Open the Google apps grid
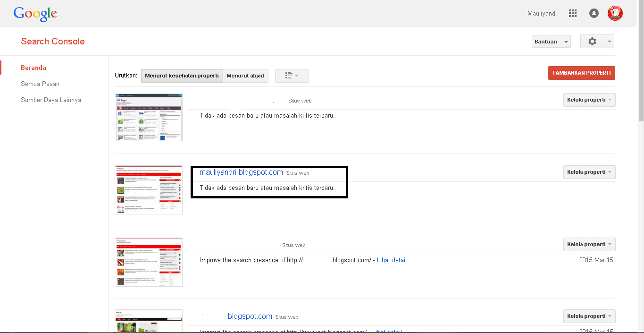644x333 pixels. point(573,13)
